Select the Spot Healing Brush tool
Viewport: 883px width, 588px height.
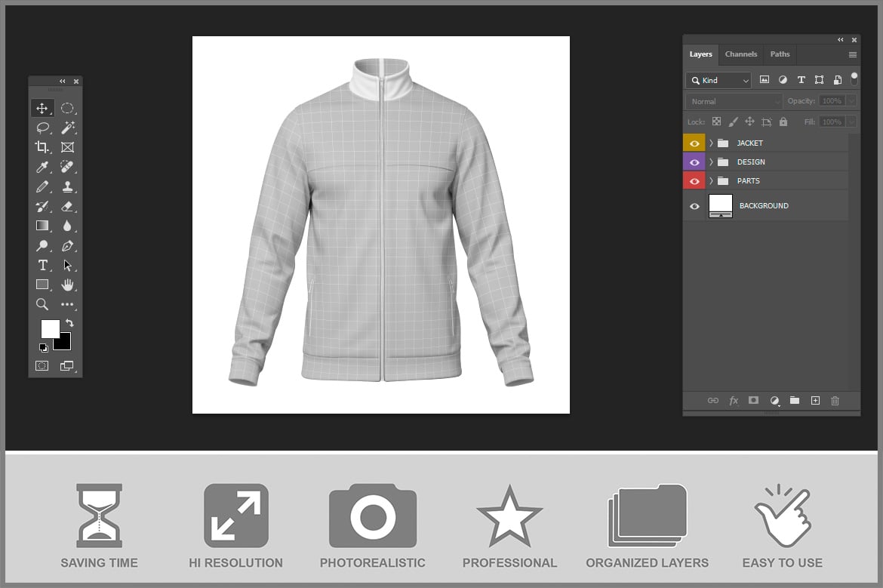67,167
